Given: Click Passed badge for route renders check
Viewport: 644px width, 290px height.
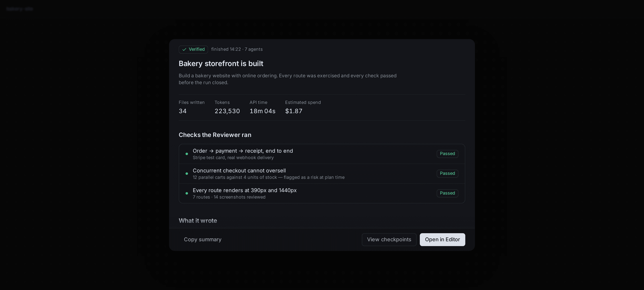Looking at the screenshot, I should (447, 193).
